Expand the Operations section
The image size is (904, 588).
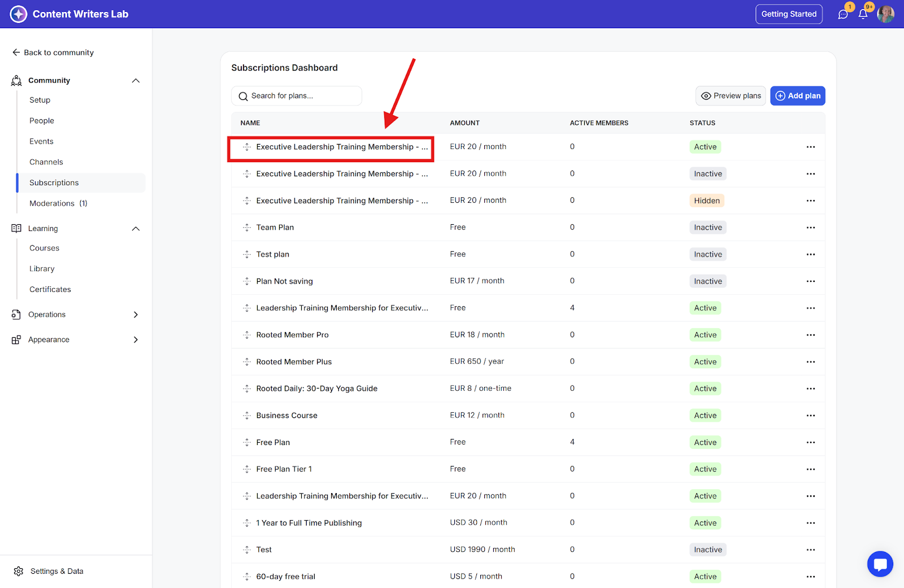click(136, 315)
